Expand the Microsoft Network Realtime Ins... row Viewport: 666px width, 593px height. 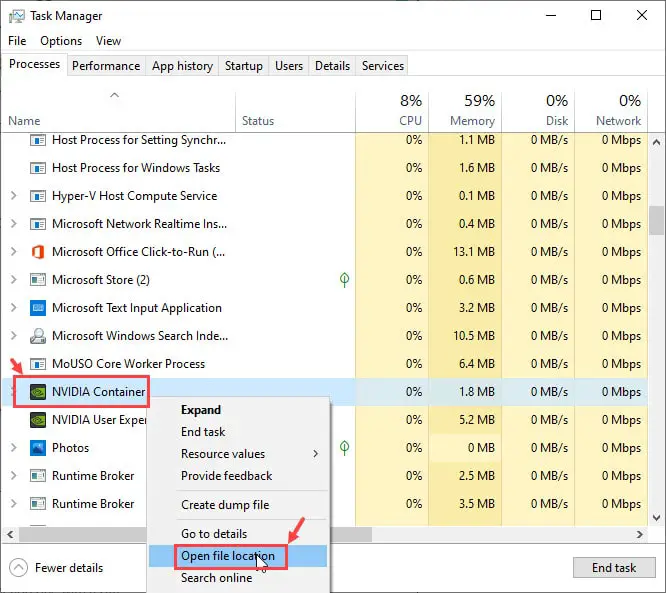coord(13,224)
